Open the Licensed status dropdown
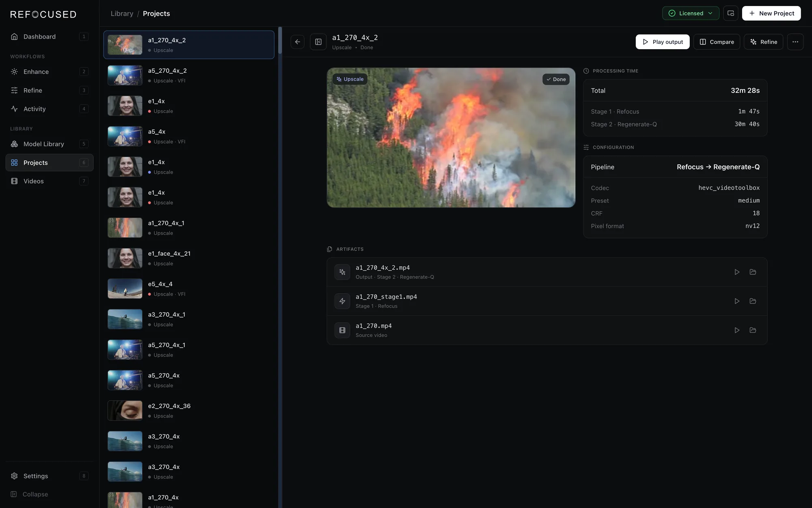 pos(691,13)
